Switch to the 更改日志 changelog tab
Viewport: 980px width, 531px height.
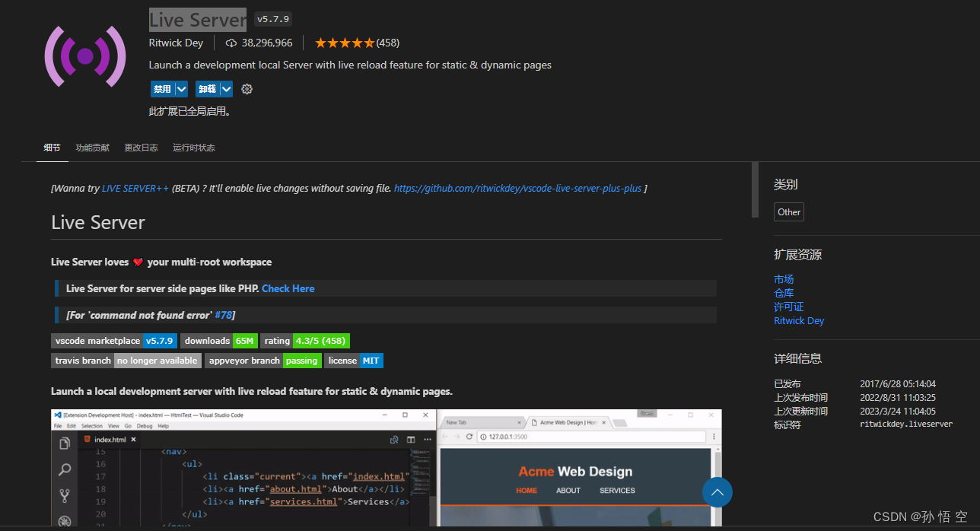coord(141,148)
